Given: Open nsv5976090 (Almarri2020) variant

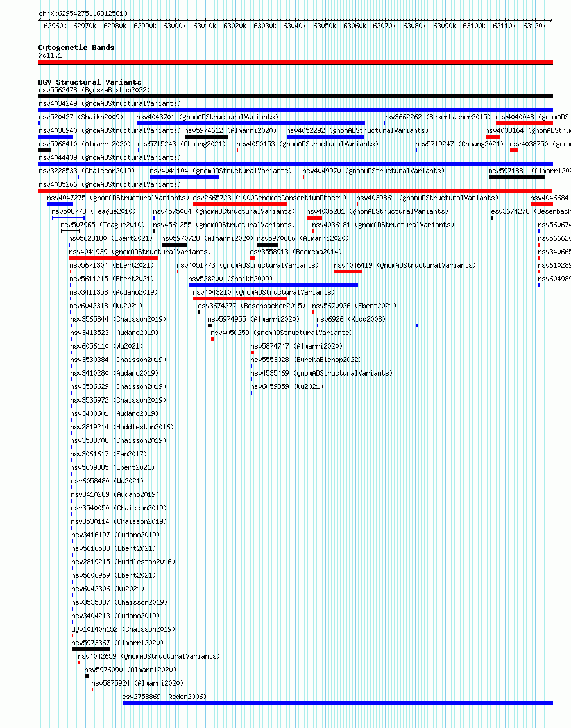Looking at the screenshot, I should 130,670.
